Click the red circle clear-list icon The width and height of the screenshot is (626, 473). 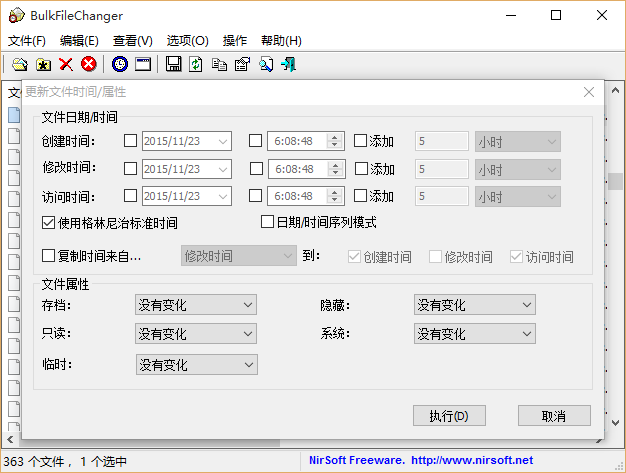[x=89, y=64]
